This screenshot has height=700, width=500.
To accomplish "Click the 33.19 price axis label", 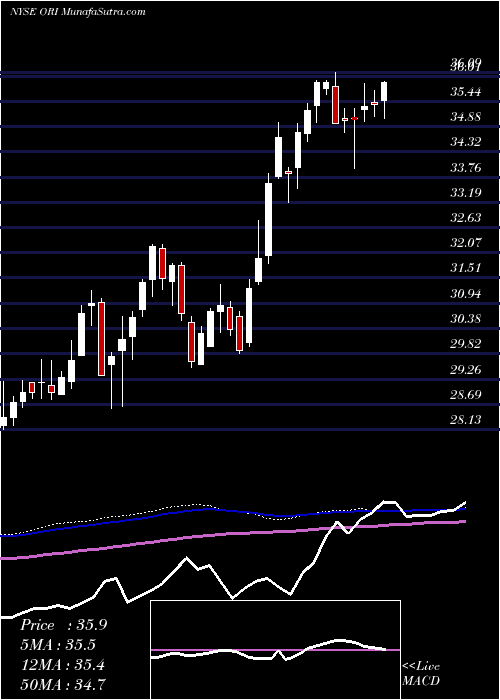I will coord(466,193).
